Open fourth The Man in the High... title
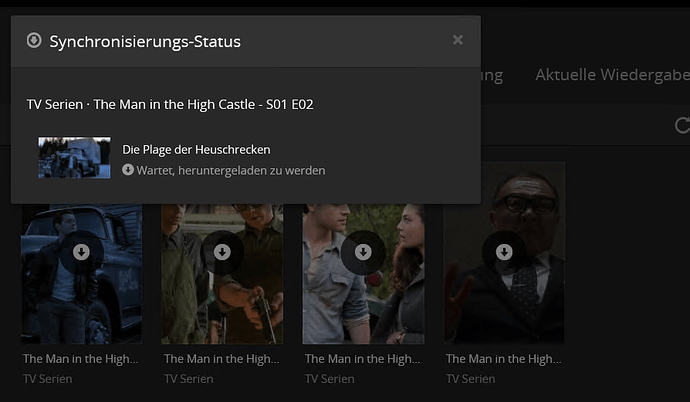 coord(503,359)
